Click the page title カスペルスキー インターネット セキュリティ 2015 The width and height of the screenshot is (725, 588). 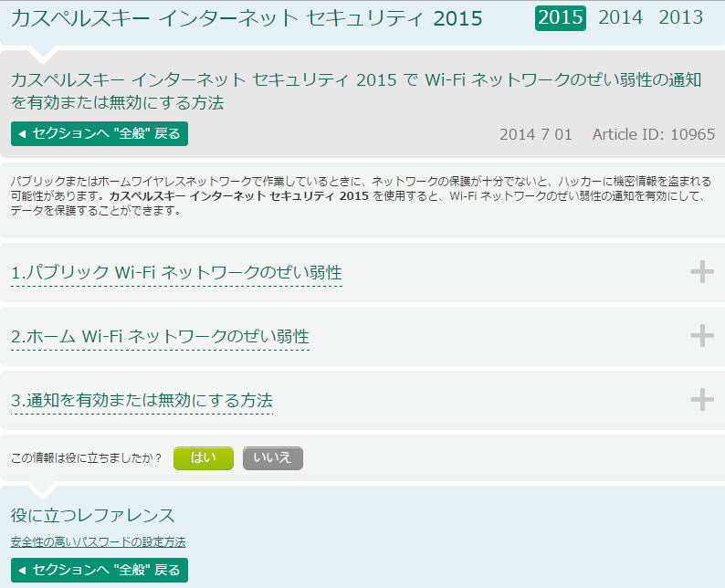point(247,18)
